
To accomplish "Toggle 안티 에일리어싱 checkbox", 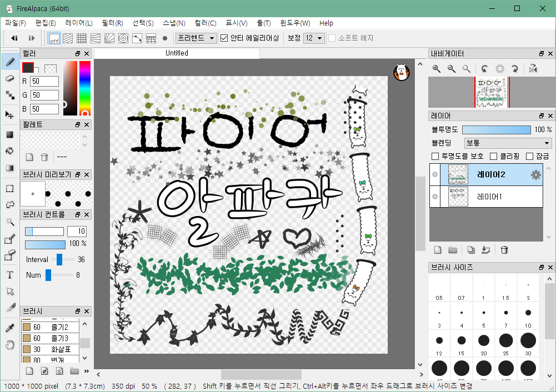I will tap(224, 38).
